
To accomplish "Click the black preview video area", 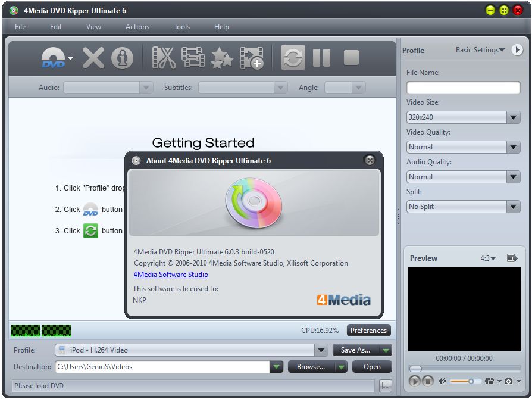I will coord(465,309).
